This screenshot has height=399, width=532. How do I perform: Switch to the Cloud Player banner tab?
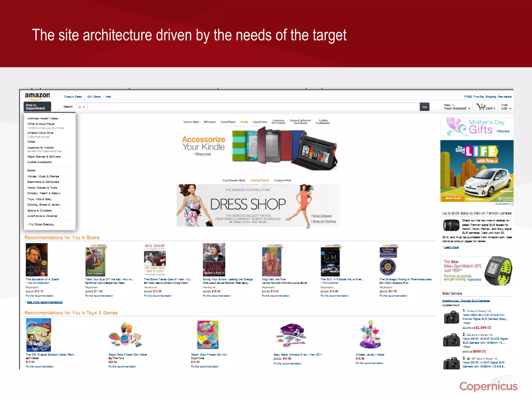(x=228, y=122)
